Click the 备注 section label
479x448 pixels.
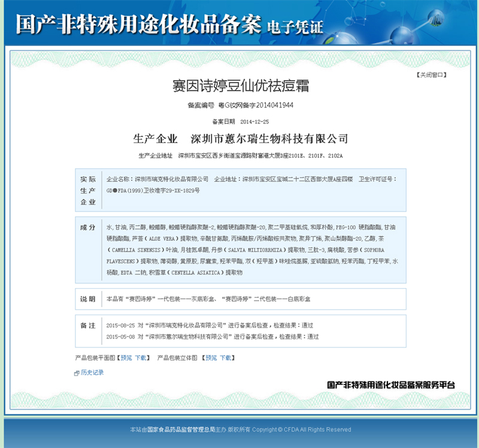(88, 326)
